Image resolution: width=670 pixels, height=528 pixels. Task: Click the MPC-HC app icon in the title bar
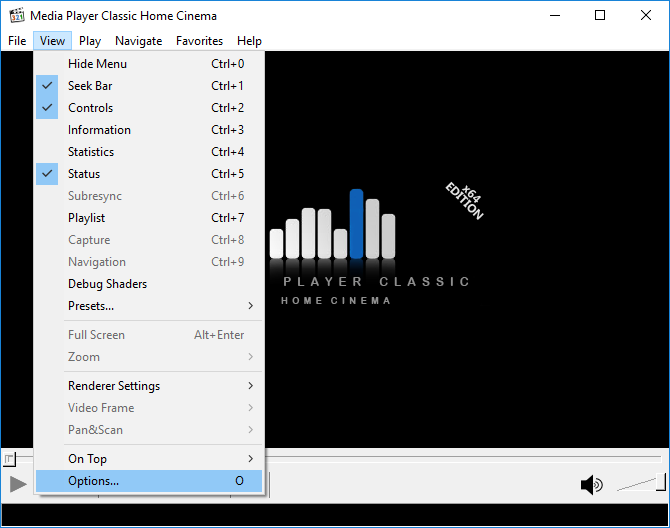(17, 16)
